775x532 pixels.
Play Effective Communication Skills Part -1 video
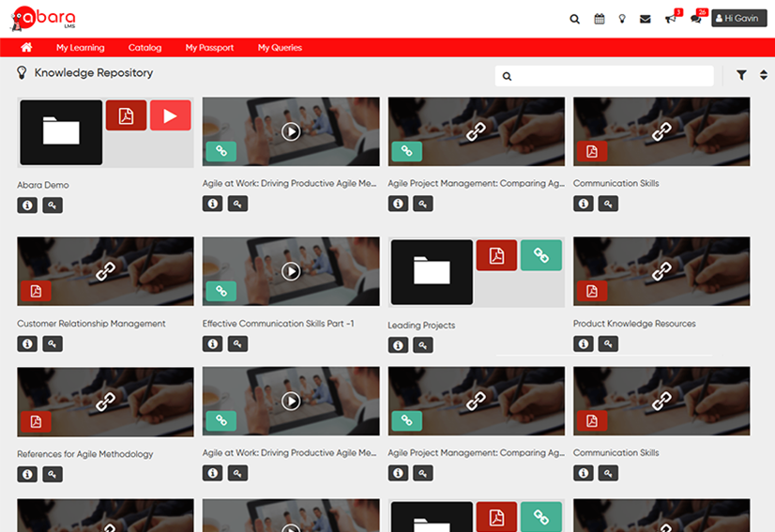click(291, 271)
